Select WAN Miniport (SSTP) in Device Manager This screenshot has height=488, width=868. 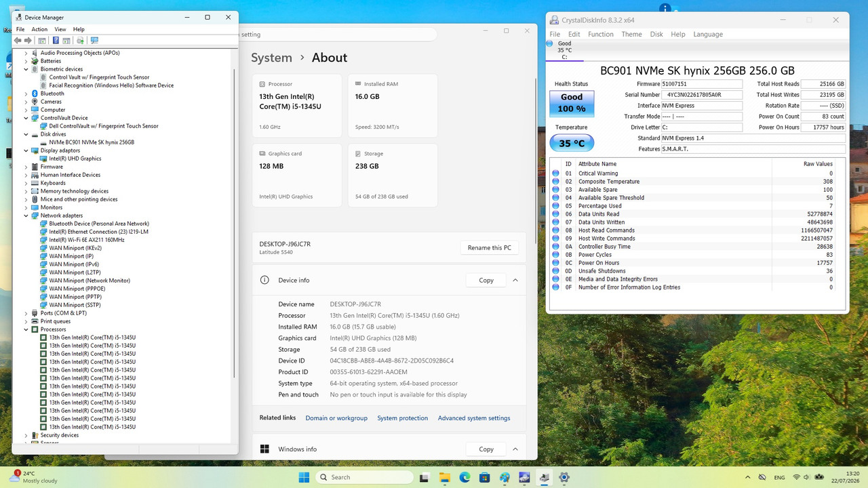tap(76, 305)
